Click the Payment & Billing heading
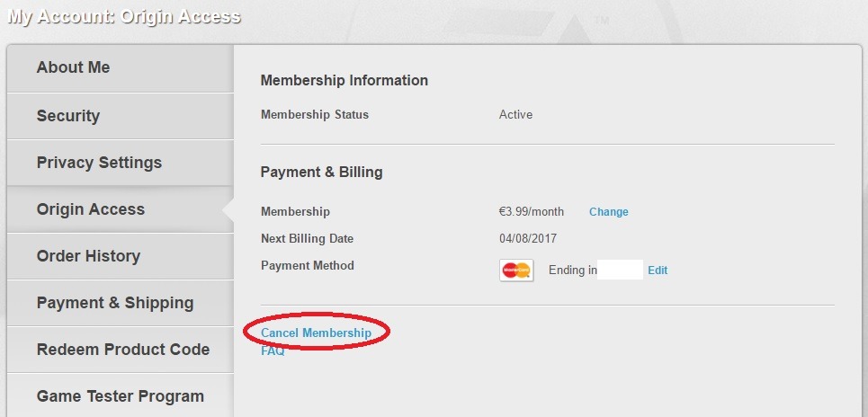The image size is (868, 417). (x=321, y=172)
